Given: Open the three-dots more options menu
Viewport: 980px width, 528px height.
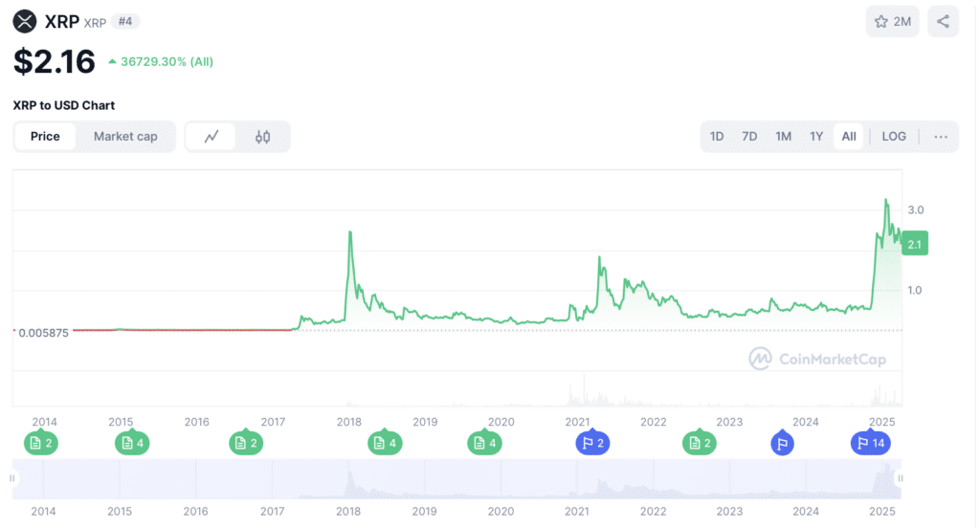Looking at the screenshot, I should (x=941, y=136).
